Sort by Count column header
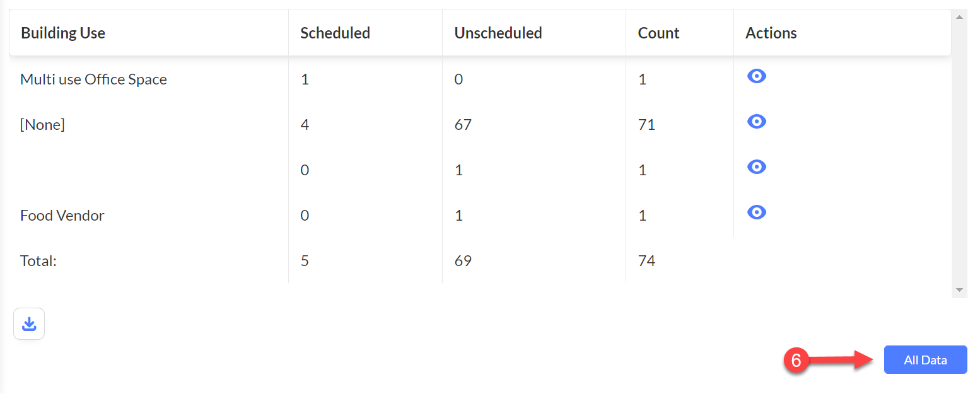The image size is (980, 394). click(x=658, y=33)
